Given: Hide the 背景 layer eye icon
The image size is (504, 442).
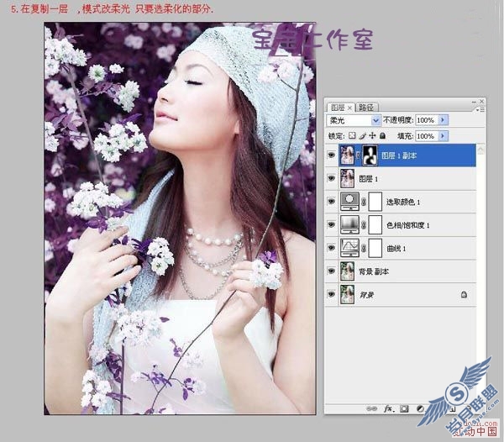Looking at the screenshot, I should [x=331, y=294].
